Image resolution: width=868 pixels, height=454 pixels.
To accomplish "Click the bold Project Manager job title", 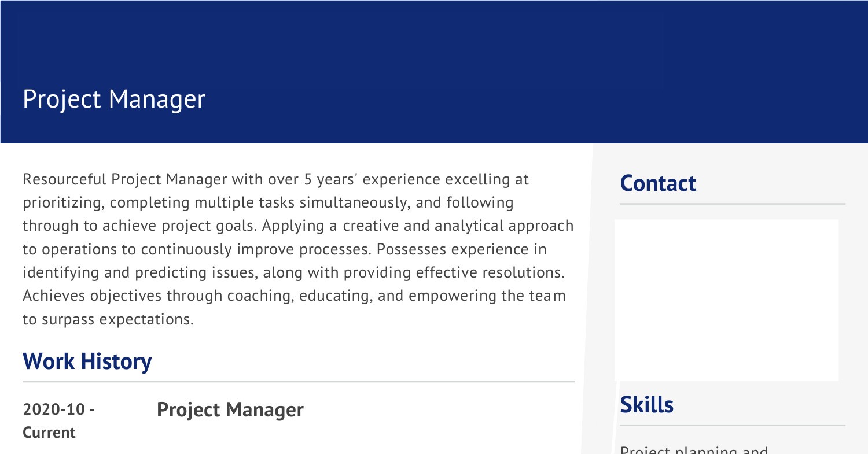I will [x=230, y=410].
